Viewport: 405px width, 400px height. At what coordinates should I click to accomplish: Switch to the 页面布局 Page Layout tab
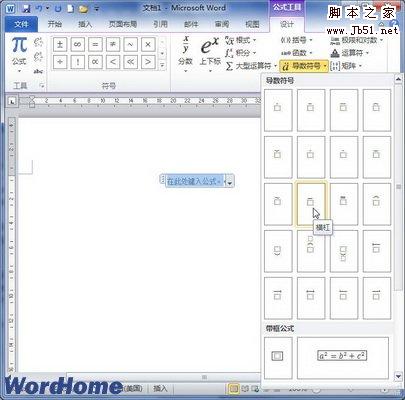click(x=123, y=24)
